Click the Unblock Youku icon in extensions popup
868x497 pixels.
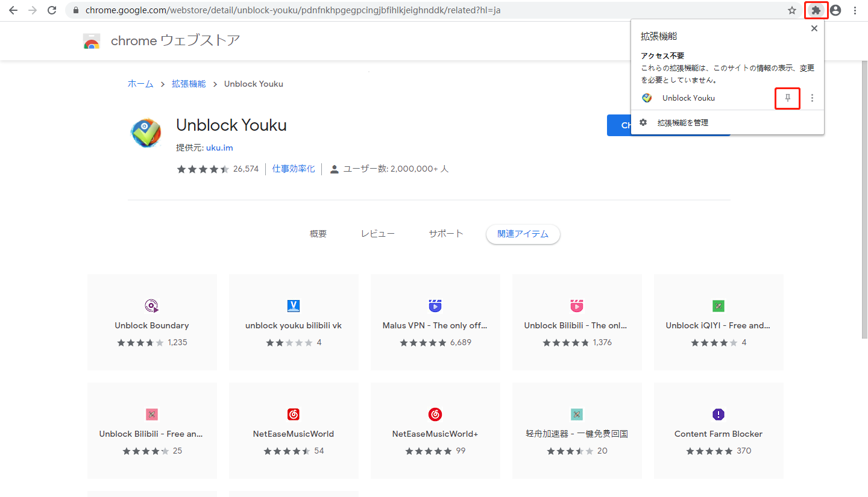(x=647, y=98)
